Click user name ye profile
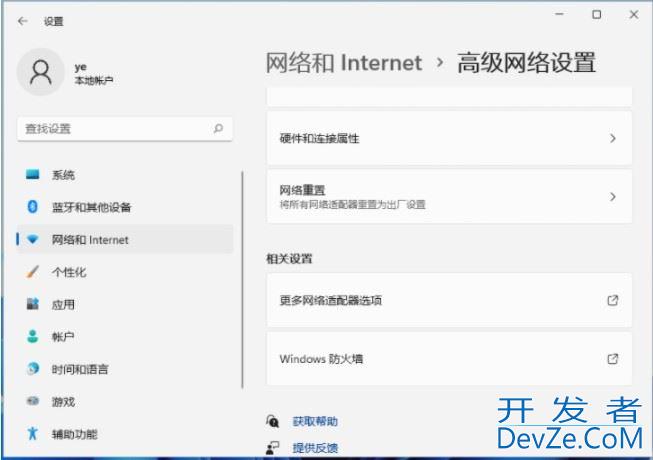The height and width of the screenshot is (460, 653). [x=80, y=67]
